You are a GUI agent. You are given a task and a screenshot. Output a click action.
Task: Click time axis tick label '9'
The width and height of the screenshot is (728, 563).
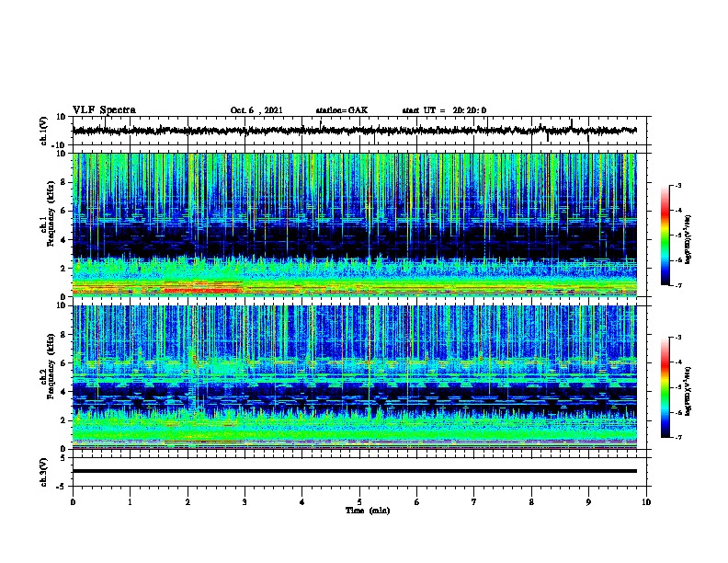pos(588,502)
